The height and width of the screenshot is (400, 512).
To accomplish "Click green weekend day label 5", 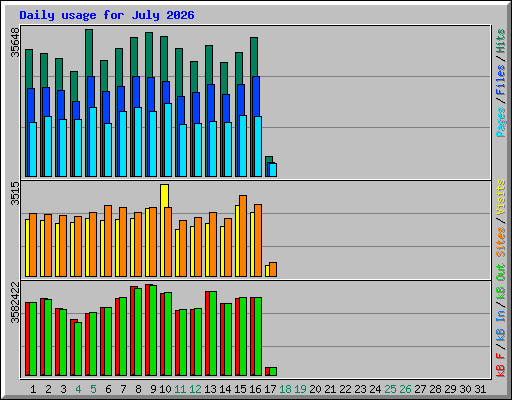I will pos(93,389).
